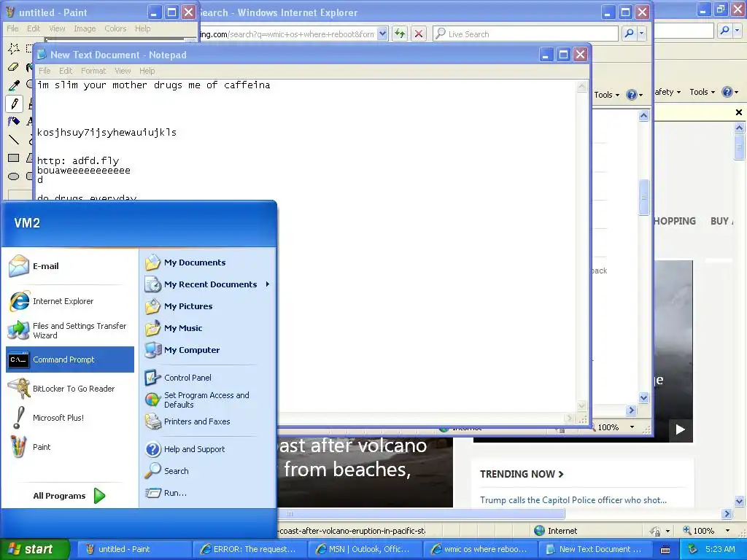
Task: Select the Pencil tool in Paint
Action: click(14, 104)
